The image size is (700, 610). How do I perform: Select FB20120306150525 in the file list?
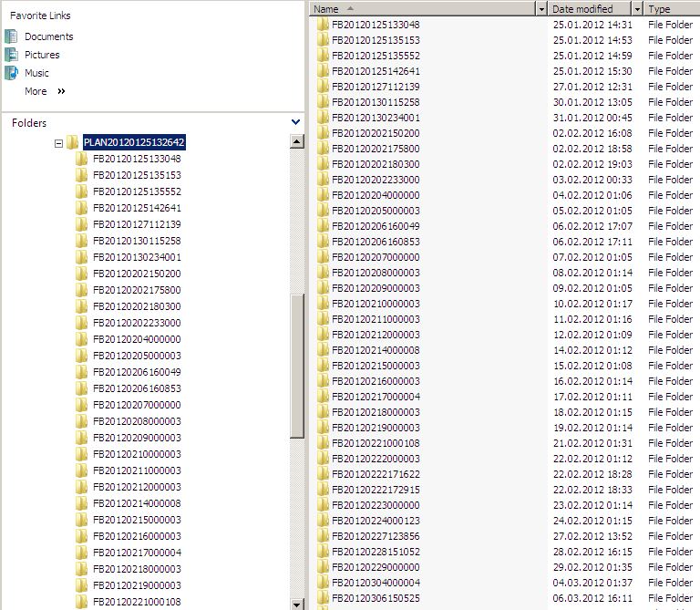click(x=376, y=598)
